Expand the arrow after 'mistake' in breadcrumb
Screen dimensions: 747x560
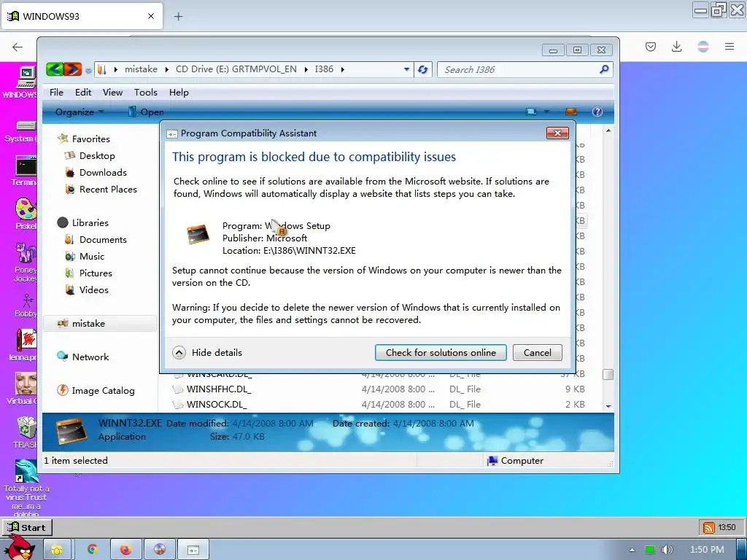(x=166, y=69)
